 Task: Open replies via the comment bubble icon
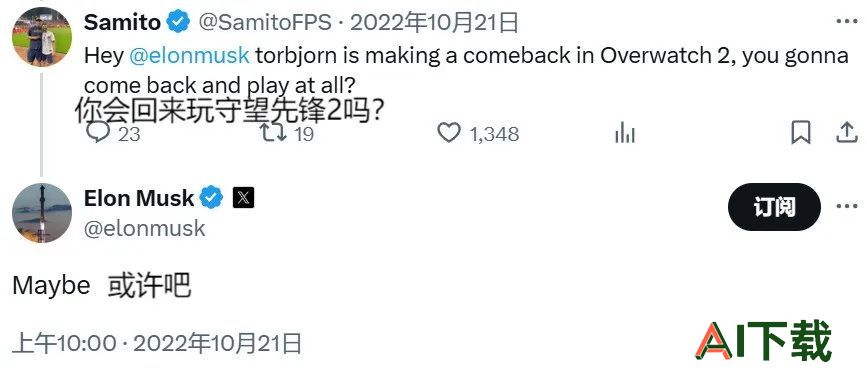[x=99, y=133]
